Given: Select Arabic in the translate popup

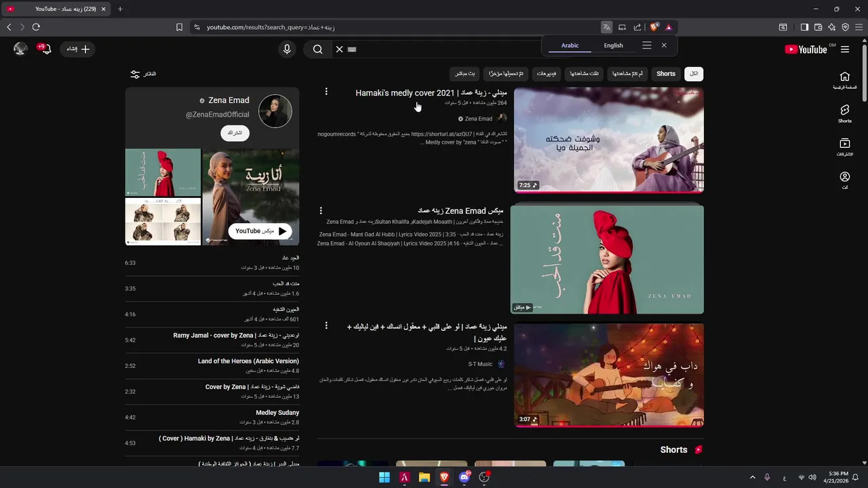Looking at the screenshot, I should [570, 45].
